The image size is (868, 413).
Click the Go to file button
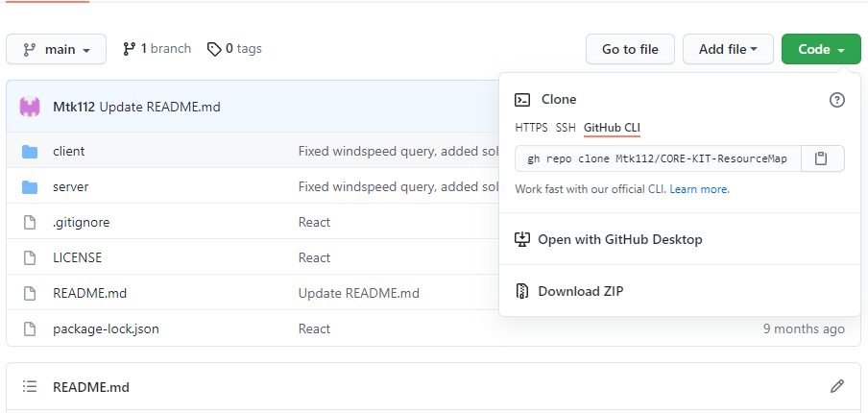[x=630, y=49]
